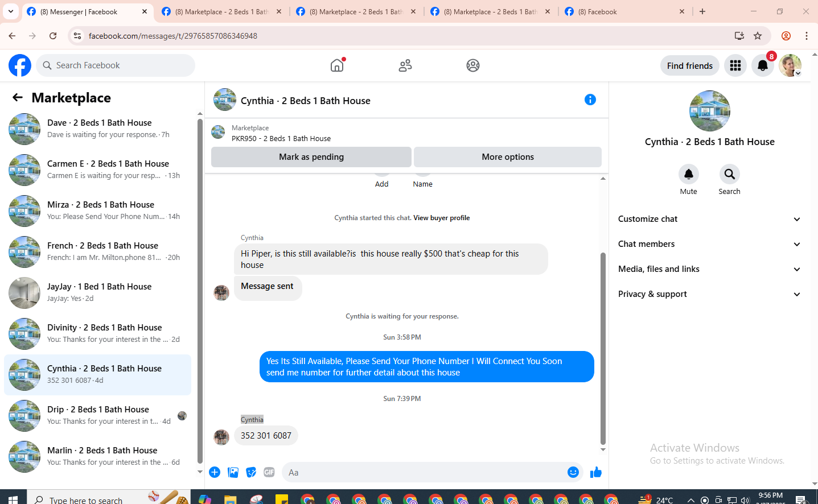Screen dimensions: 818x504
Task: Open the Home feed icon
Action: tap(337, 65)
